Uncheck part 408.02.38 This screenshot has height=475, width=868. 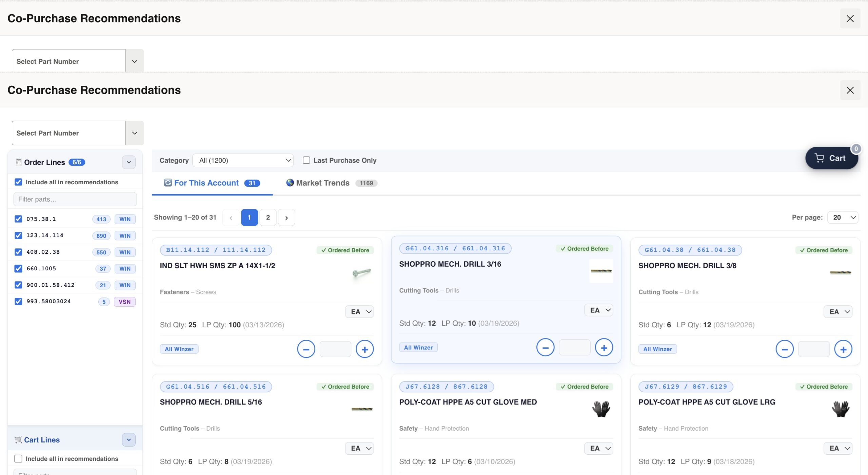(x=18, y=252)
